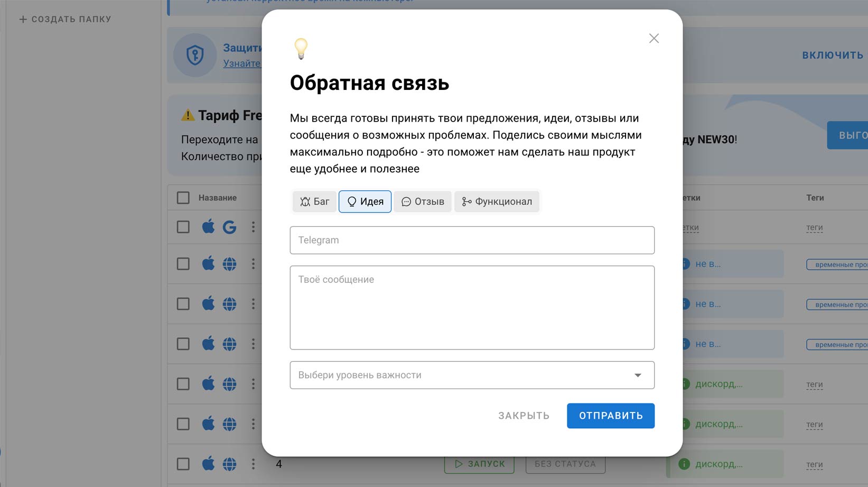868x487 pixels.
Task: Click the warning triangle icon near Тариф
Action: pos(188,115)
